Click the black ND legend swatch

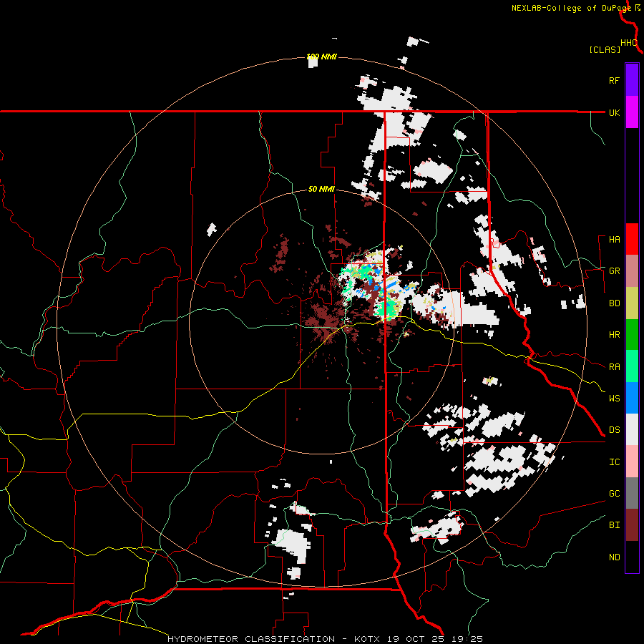(632, 557)
